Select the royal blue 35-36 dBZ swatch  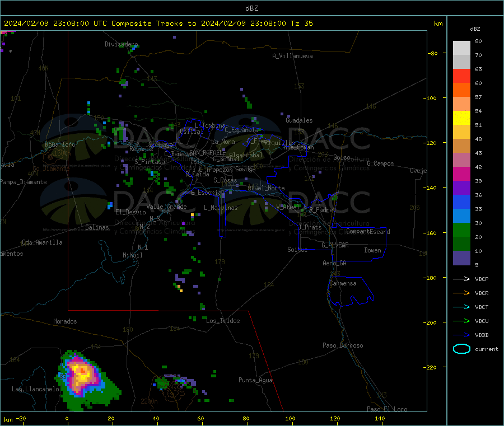coord(461,202)
